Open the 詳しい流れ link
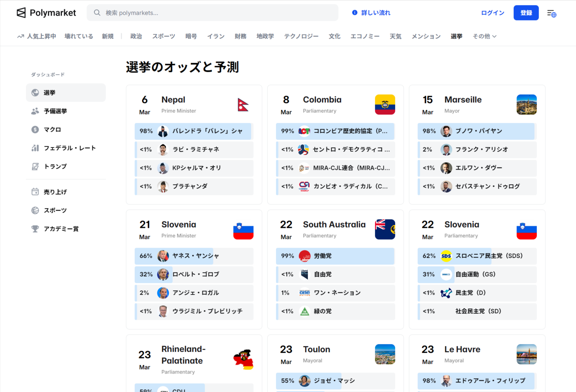This screenshot has height=392, width=576. tap(375, 12)
